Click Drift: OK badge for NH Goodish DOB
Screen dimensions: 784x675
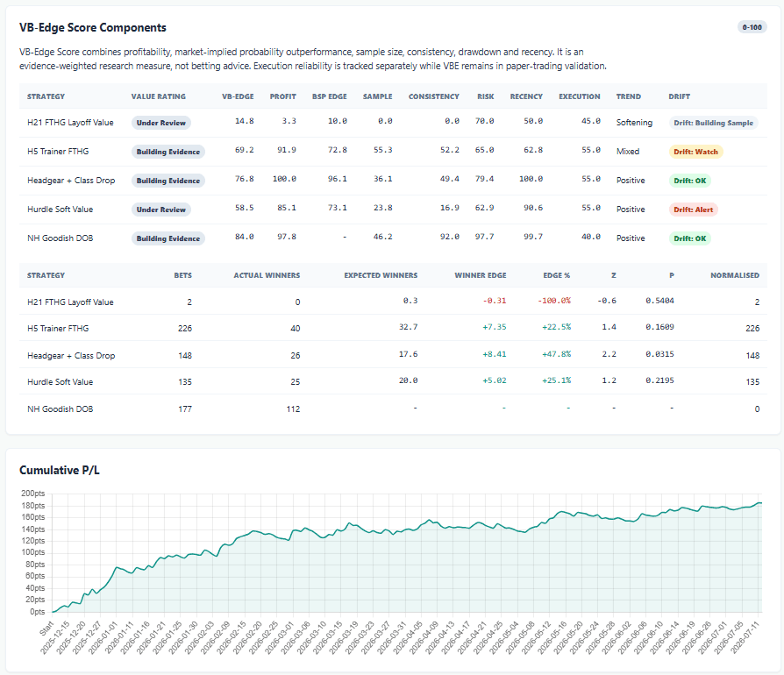(689, 238)
